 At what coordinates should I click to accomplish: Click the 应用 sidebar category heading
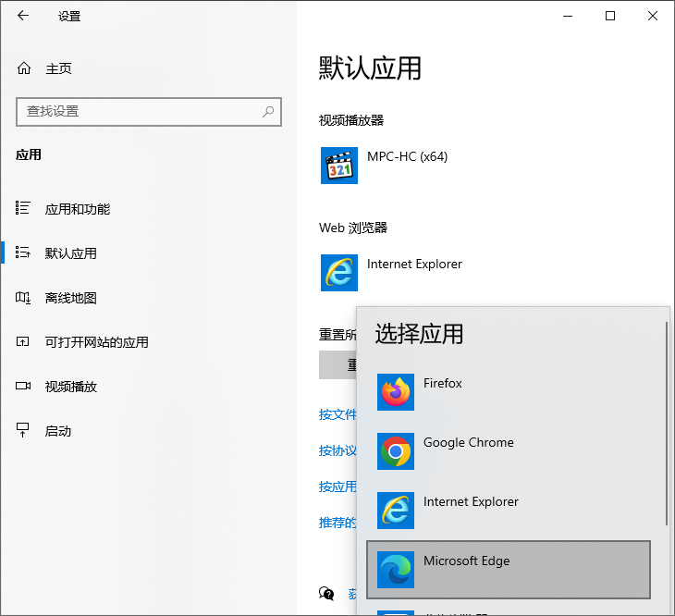click(29, 155)
